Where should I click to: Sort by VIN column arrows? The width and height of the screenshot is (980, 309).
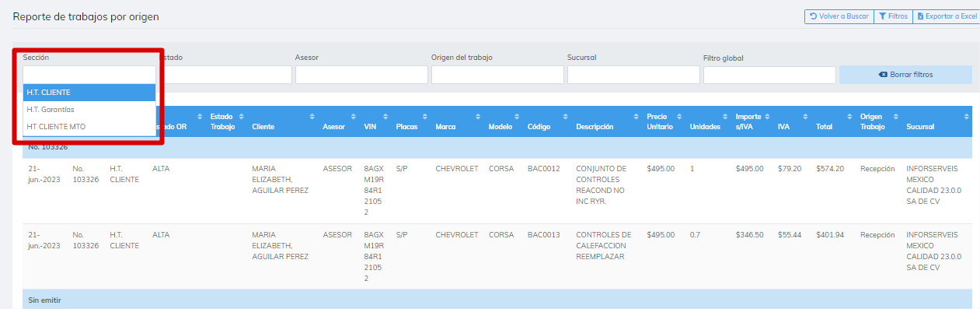[385, 117]
